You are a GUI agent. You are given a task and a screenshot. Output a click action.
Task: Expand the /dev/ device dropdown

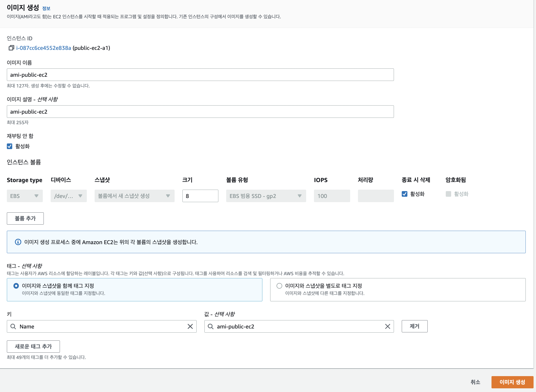click(68, 196)
